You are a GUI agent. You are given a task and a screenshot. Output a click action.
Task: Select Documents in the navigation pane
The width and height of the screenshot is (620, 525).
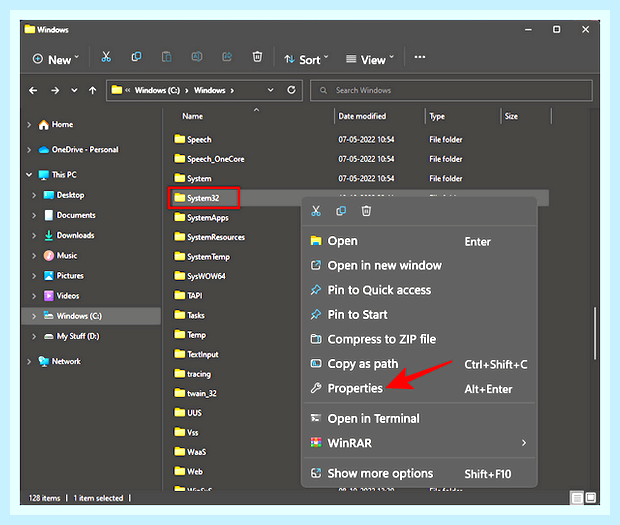(x=76, y=215)
